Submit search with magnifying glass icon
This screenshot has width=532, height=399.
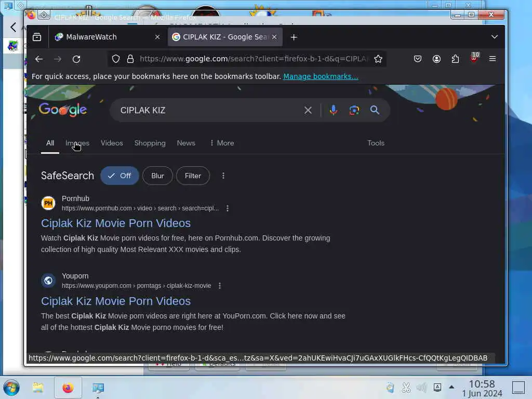click(x=375, y=110)
